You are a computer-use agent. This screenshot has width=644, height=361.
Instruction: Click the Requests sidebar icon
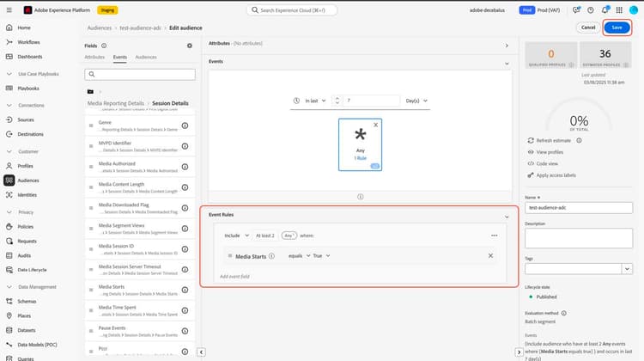click(9, 241)
